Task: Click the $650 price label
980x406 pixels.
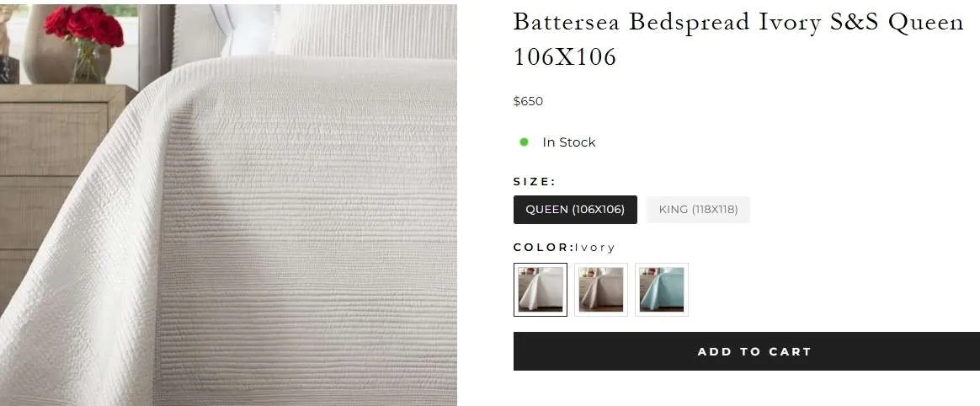Action: 528,101
